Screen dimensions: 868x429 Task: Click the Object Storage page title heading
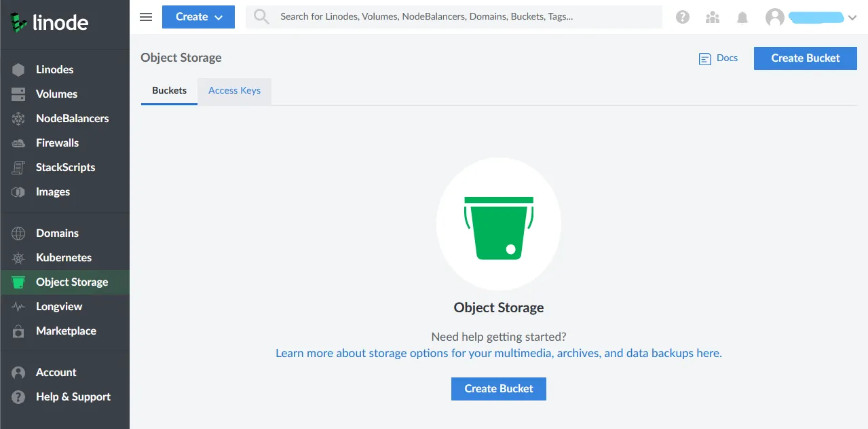point(181,58)
